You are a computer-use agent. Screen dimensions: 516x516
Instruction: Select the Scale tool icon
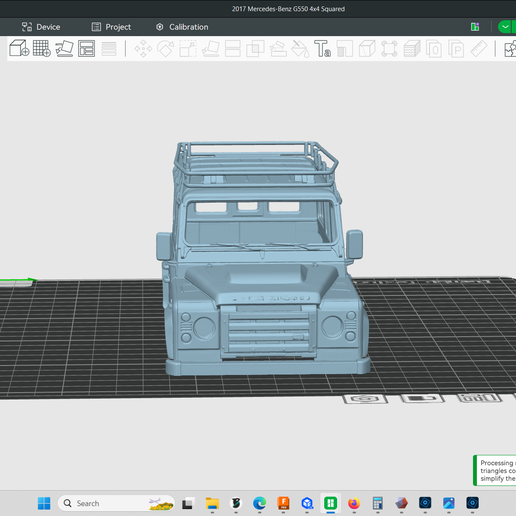[x=188, y=49]
